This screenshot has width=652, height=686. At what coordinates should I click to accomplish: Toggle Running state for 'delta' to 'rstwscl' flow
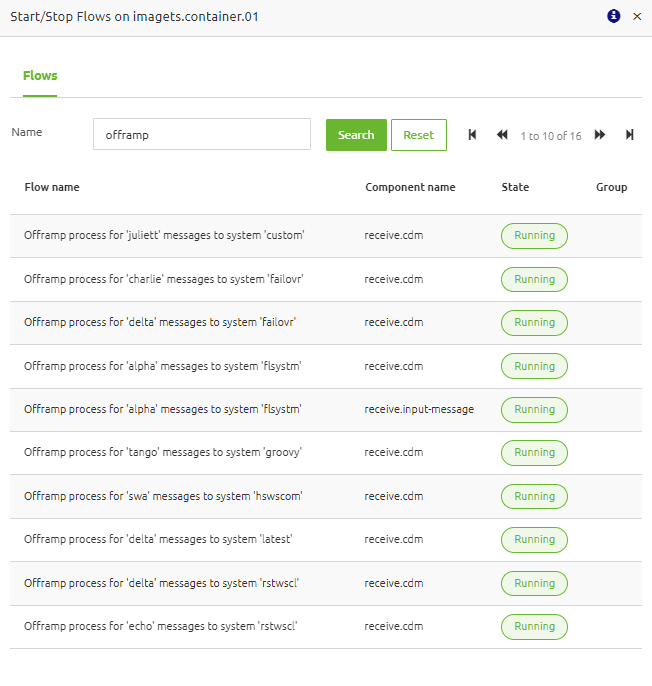[x=534, y=584]
